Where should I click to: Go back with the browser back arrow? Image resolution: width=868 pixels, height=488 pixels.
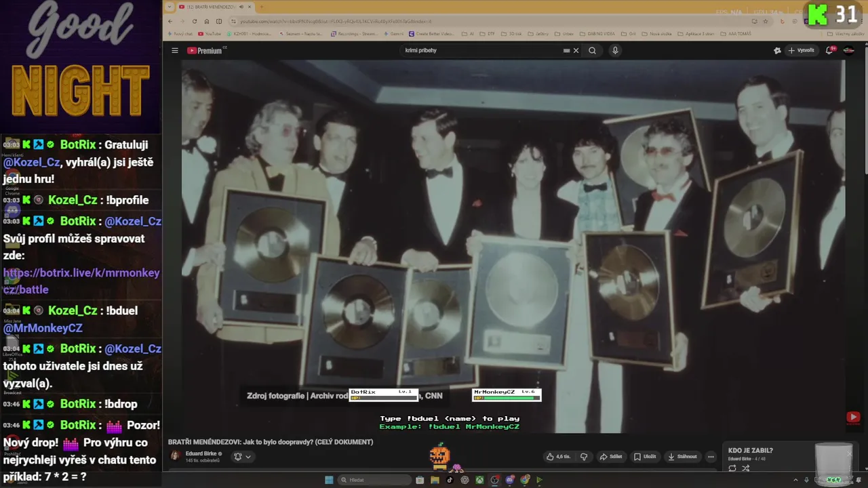170,21
